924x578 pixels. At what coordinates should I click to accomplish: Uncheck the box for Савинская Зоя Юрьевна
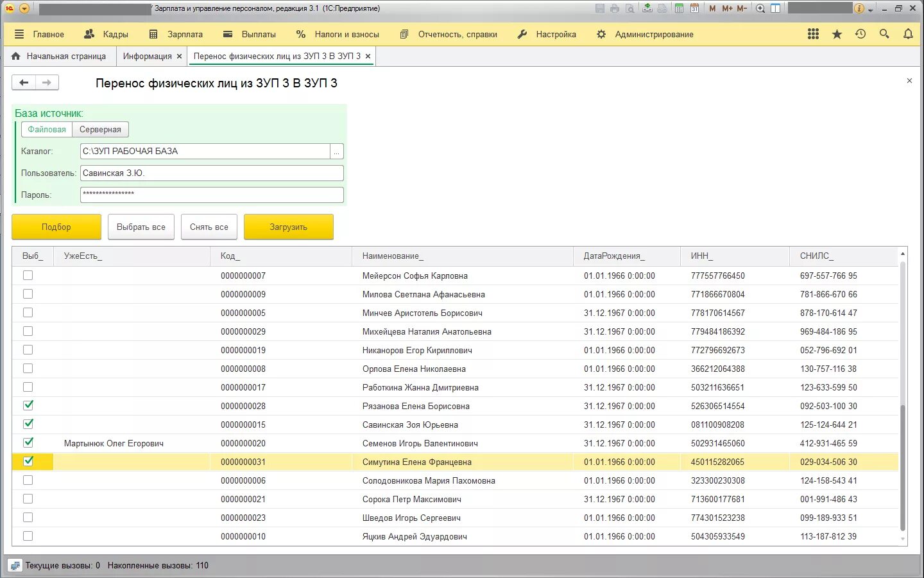pyautogui.click(x=28, y=424)
